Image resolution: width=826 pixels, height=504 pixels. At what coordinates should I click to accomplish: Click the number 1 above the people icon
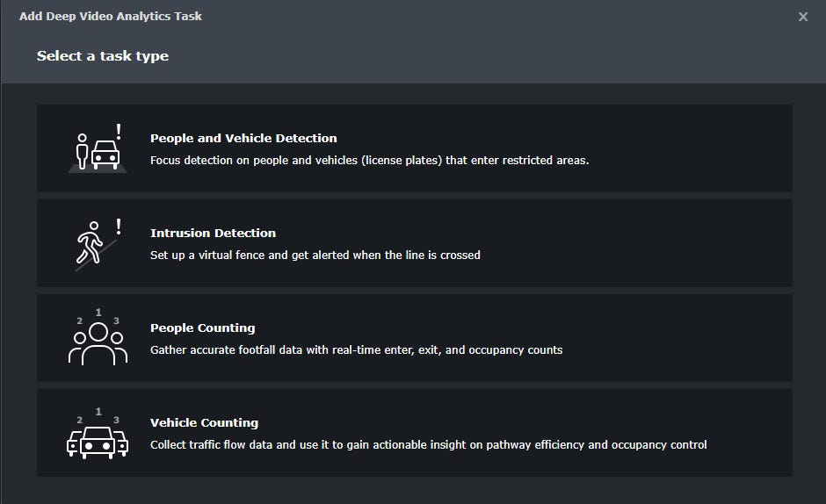(98, 313)
